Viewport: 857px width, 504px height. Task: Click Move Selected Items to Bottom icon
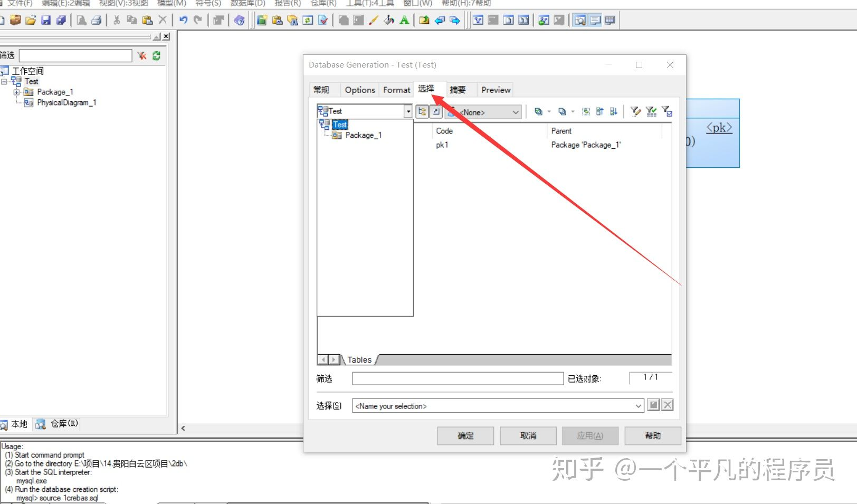click(x=613, y=111)
